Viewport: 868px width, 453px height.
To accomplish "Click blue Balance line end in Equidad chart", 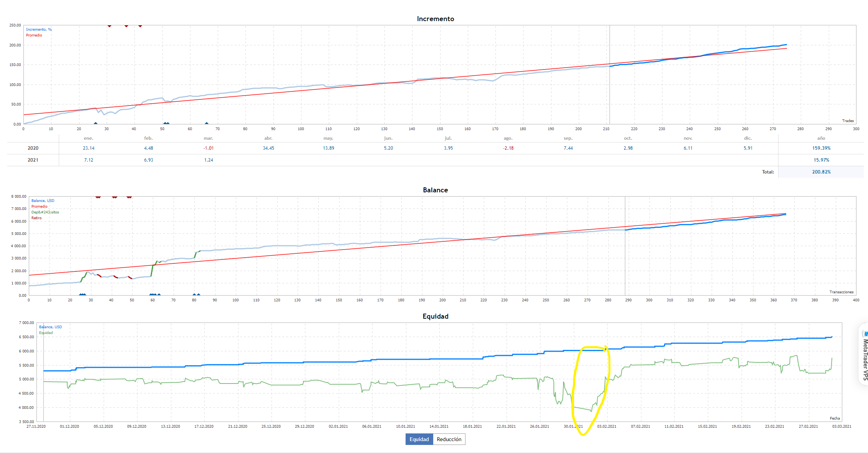I will tap(832, 337).
